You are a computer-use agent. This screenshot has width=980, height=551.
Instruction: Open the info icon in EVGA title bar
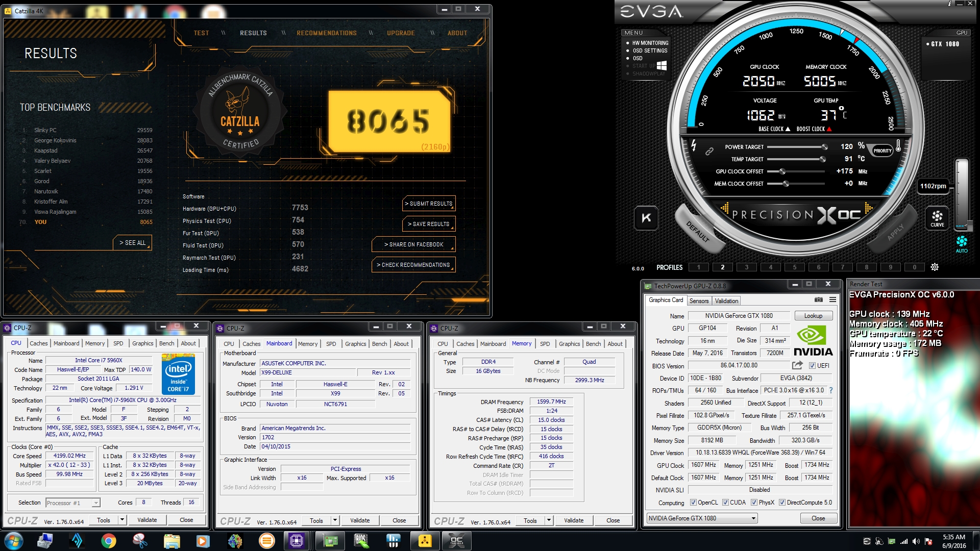coord(949,4)
